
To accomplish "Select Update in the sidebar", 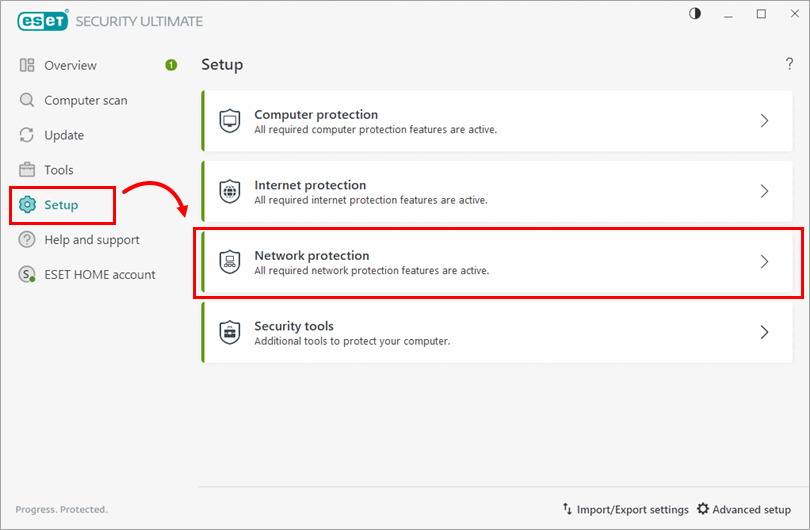I will click(x=64, y=135).
